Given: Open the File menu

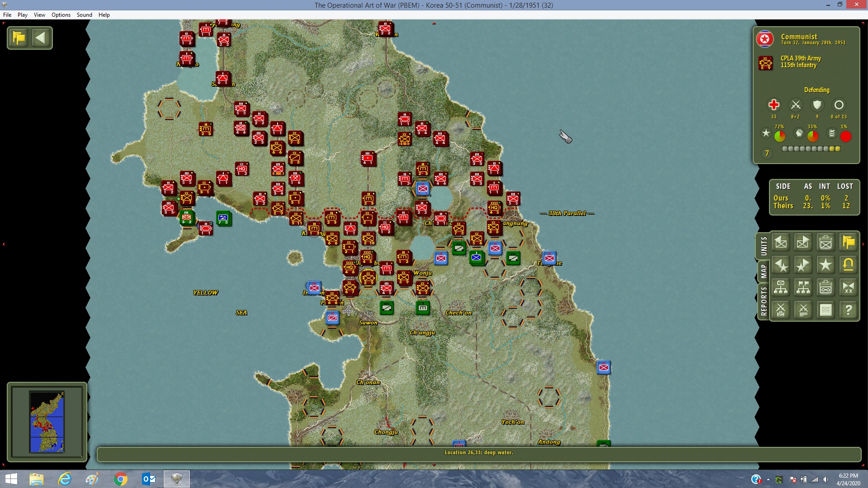Looking at the screenshot, I should pos(7,15).
